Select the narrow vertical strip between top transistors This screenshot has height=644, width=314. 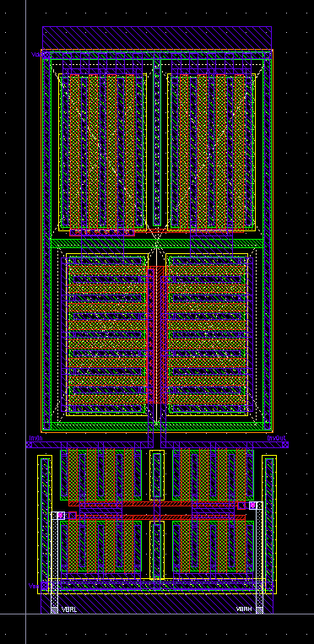(x=157, y=142)
